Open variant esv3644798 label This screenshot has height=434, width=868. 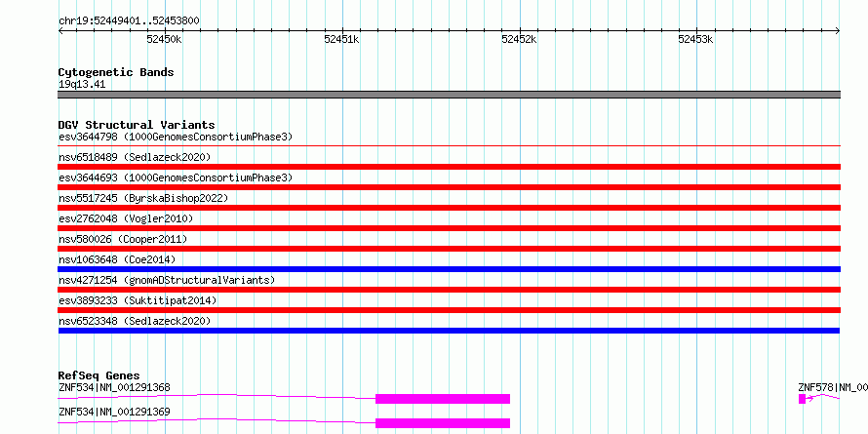coord(176,137)
